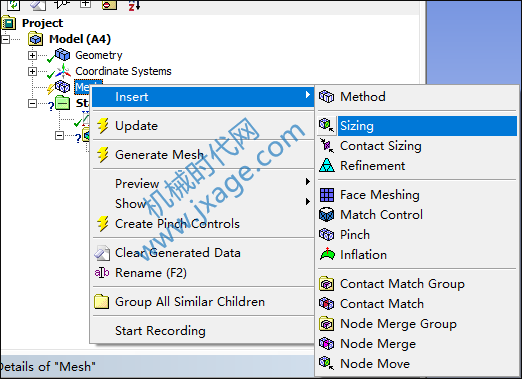
Task: Click the Refinement triangle icon
Action: 327,166
